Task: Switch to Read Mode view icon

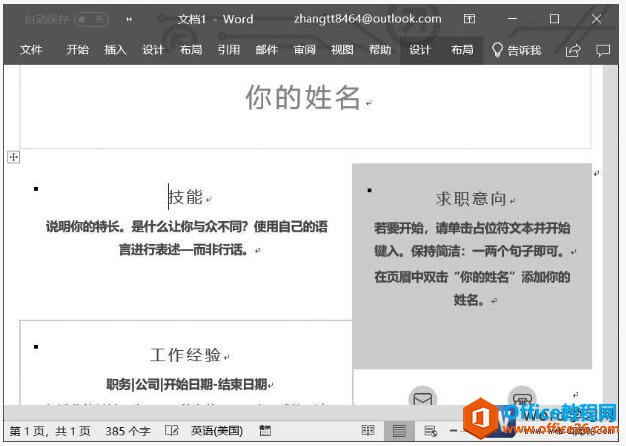Action: [x=368, y=431]
